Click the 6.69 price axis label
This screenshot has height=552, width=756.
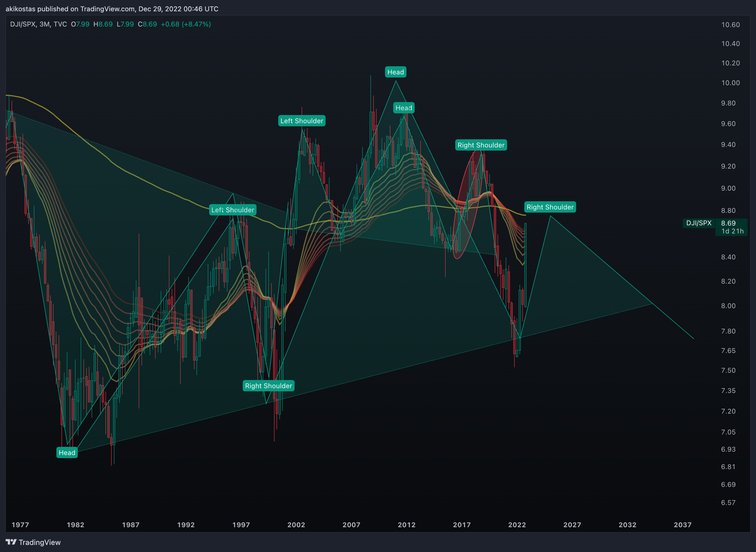coord(728,485)
